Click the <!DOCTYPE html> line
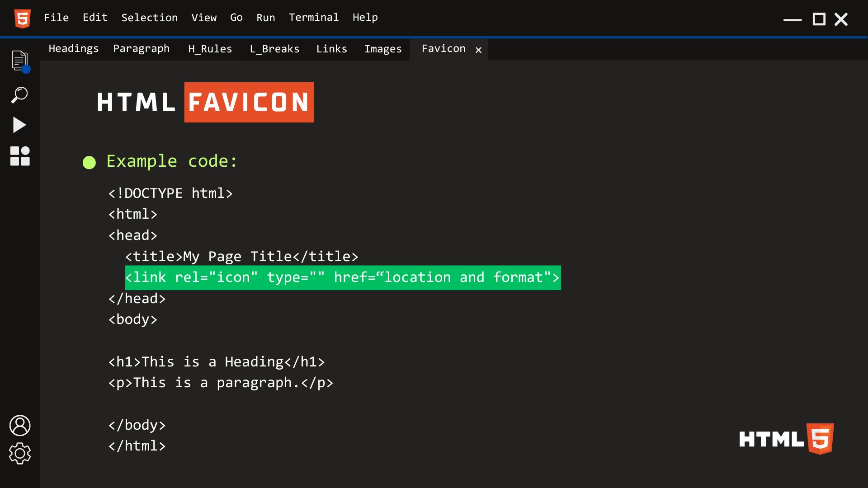 170,193
